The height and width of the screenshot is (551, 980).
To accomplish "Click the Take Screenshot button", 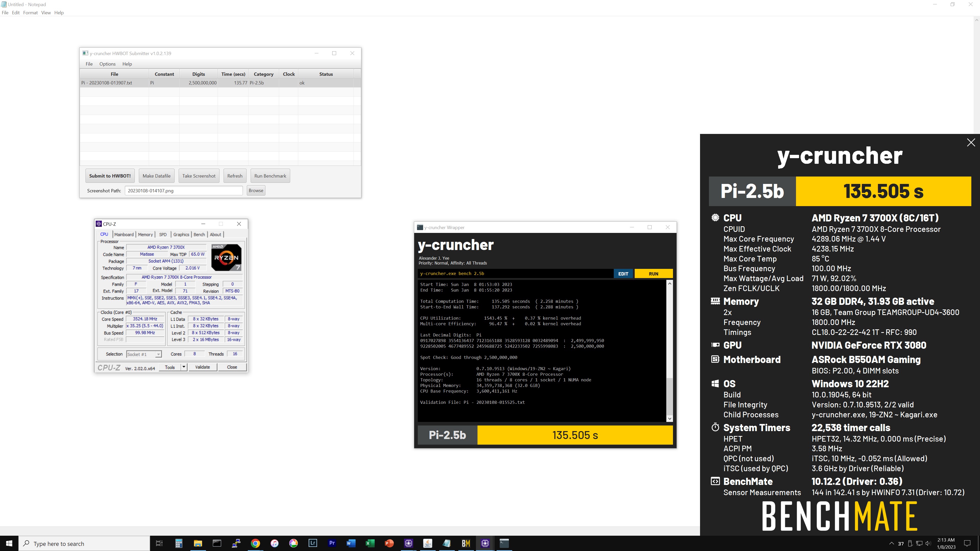I will [199, 176].
